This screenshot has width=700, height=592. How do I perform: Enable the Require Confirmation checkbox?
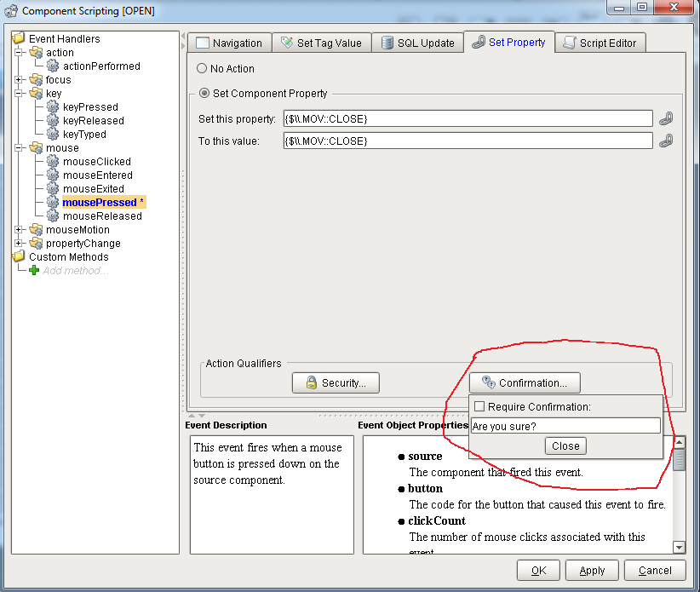479,406
